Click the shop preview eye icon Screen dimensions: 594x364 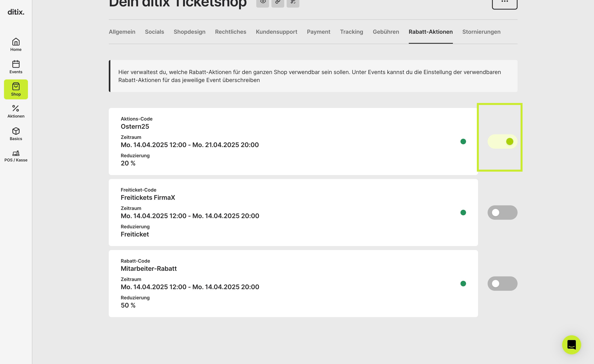pyautogui.click(x=262, y=2)
